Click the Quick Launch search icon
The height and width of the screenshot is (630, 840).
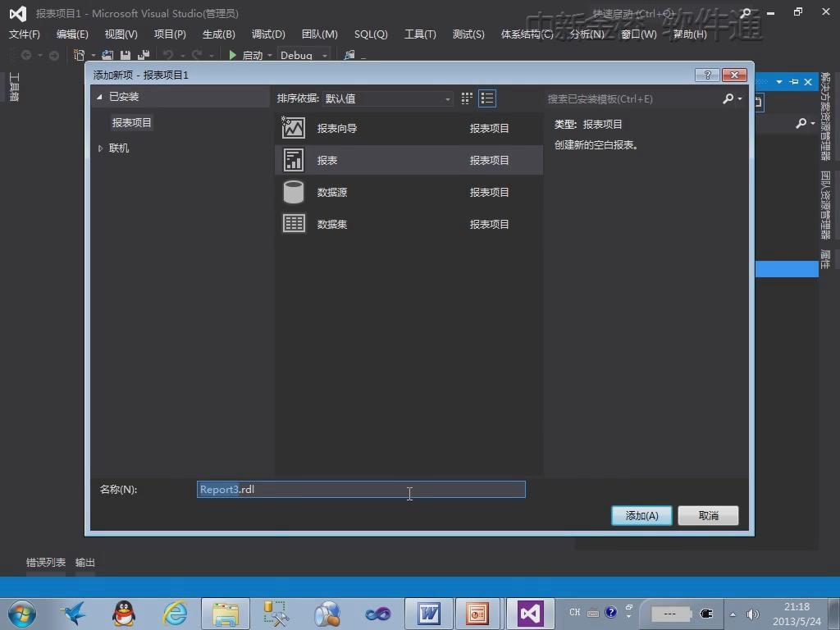745,13
